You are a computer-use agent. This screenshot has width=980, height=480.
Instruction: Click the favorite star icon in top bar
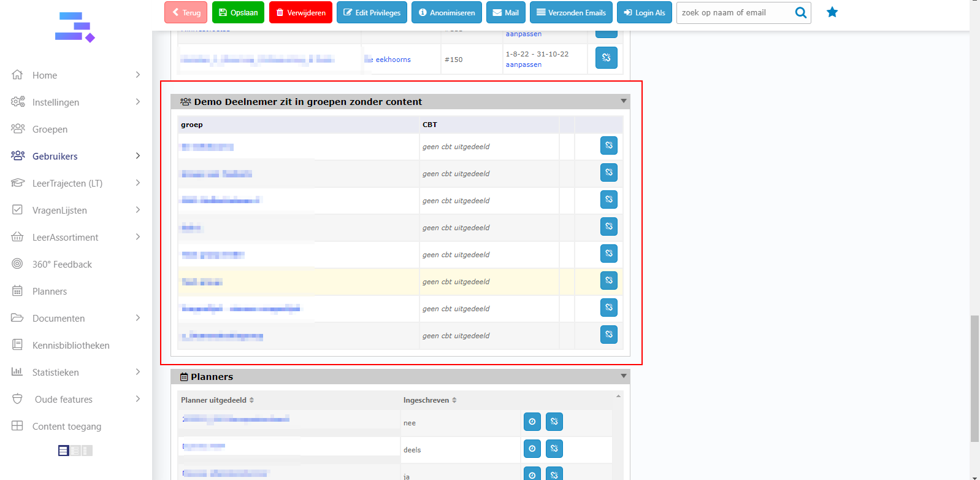832,12
